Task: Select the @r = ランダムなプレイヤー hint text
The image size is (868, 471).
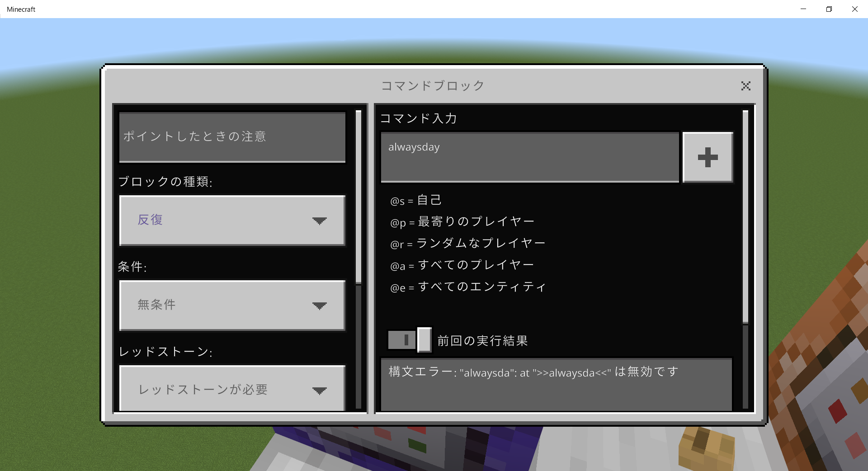Action: [467, 244]
